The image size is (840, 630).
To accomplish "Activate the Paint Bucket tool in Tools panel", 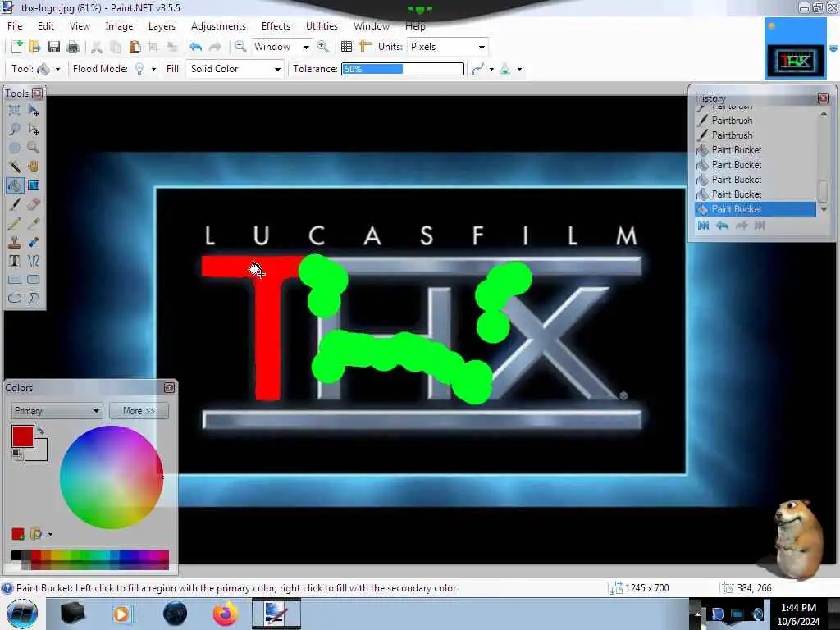I will (15, 185).
